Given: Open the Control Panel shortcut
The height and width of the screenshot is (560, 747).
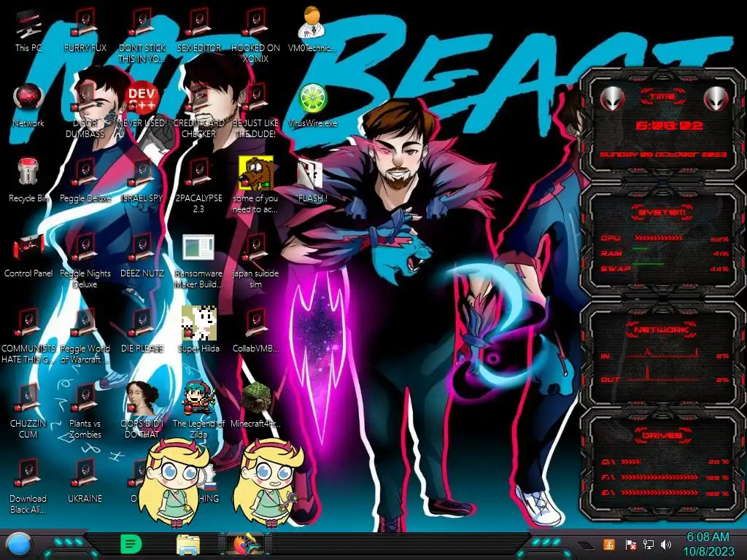Looking at the screenshot, I should 28,256.
